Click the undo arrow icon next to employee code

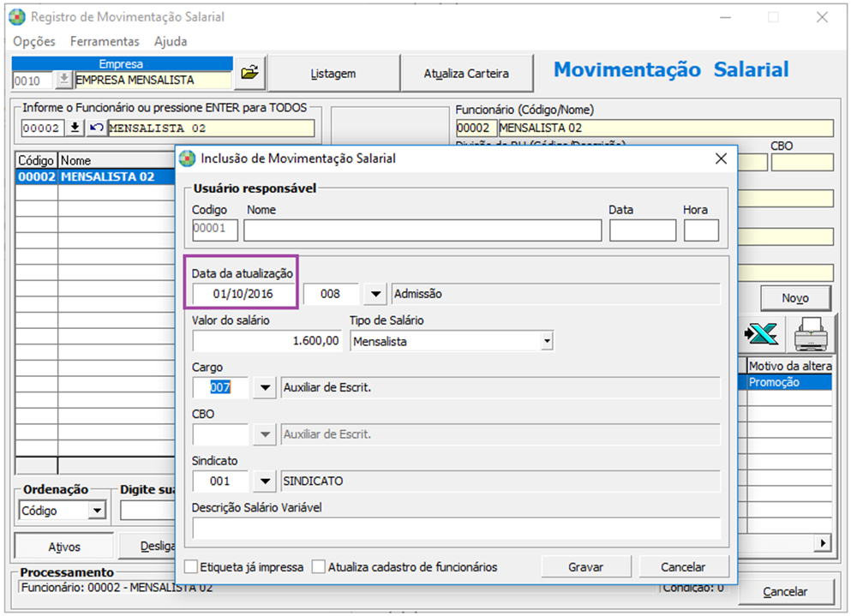(x=97, y=129)
